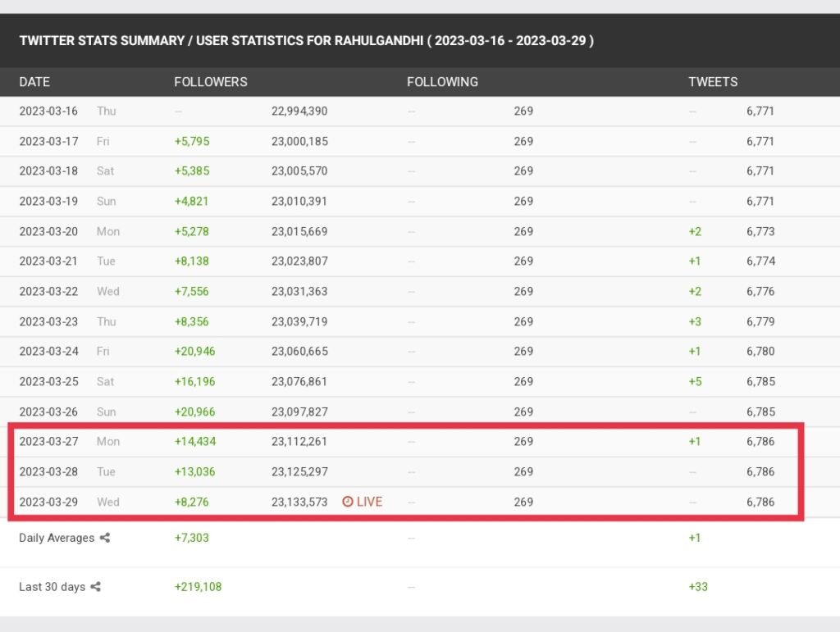Image resolution: width=840 pixels, height=632 pixels.
Task: Select the 30-day follower gain +219,108
Action: click(x=198, y=587)
